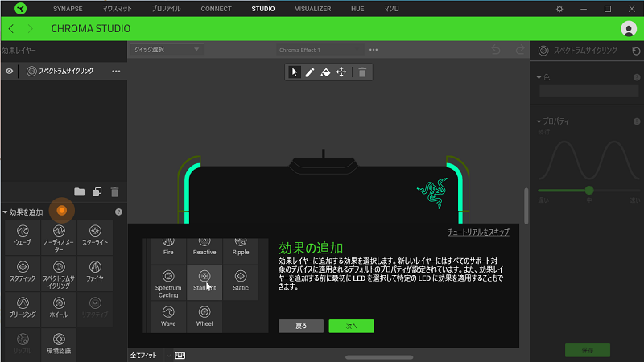Collapse the 効果を追加 section
The image size is (644, 362).
coord(5,212)
